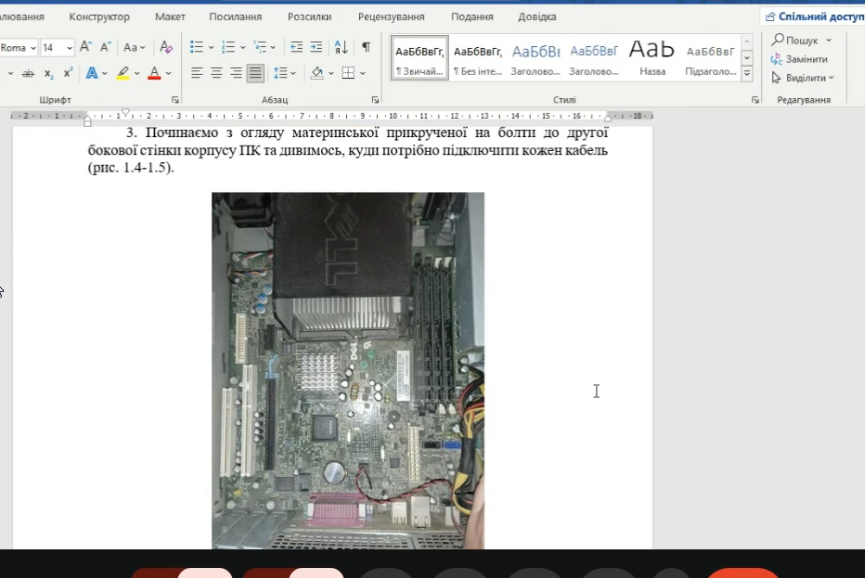865x578 pixels.
Task: Apply the red font color swatch
Action: (x=154, y=73)
